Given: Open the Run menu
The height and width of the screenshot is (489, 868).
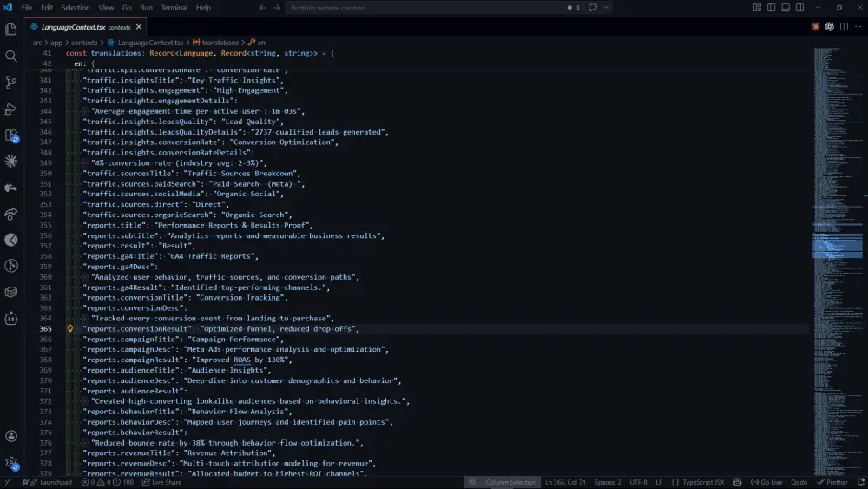Looking at the screenshot, I should [146, 8].
